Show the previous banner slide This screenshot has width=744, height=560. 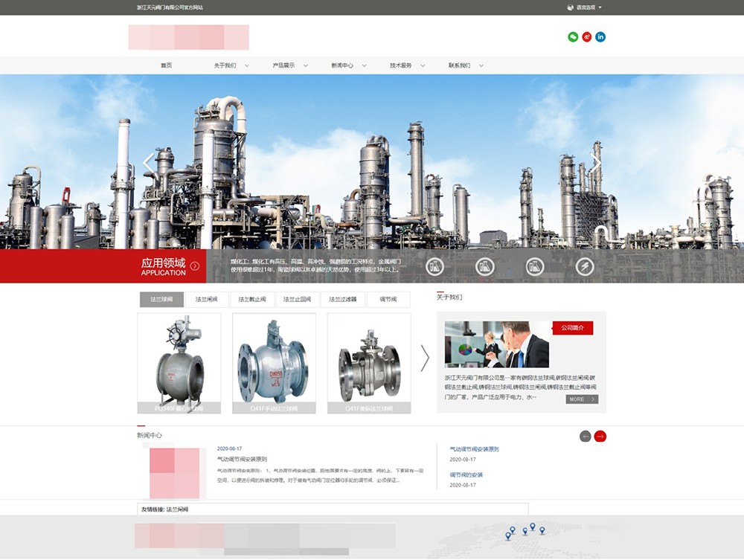pos(148,163)
